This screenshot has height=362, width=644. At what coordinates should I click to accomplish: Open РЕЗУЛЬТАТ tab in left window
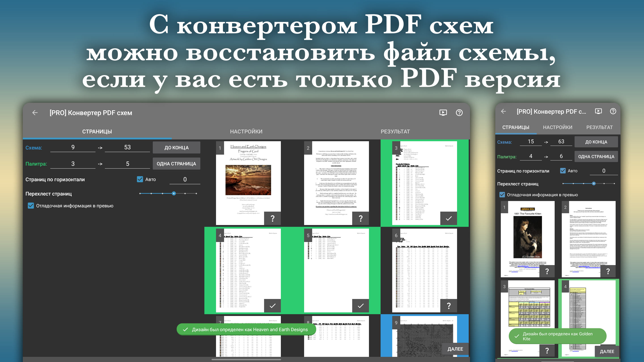click(395, 131)
